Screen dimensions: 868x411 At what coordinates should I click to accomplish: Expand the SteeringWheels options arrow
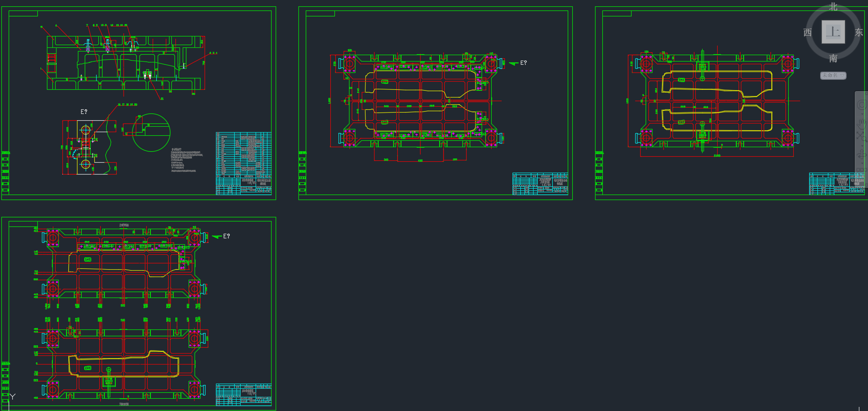point(861,114)
